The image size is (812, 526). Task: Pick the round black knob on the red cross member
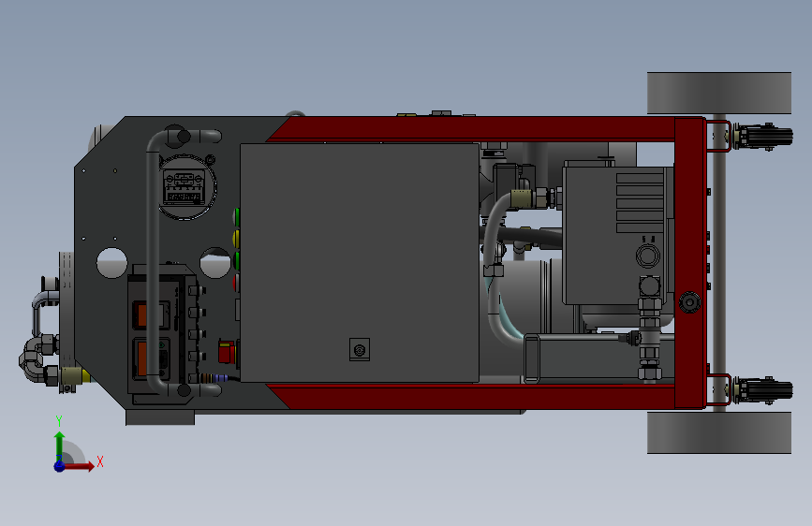(690, 302)
